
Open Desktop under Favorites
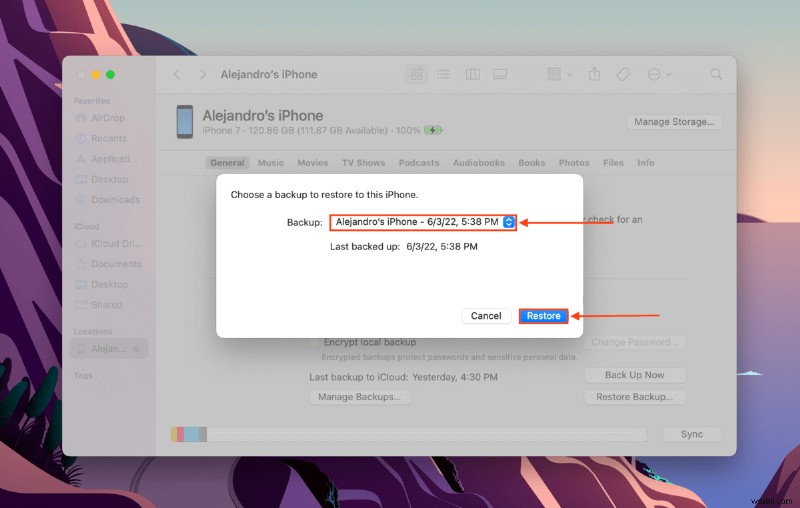point(109,179)
